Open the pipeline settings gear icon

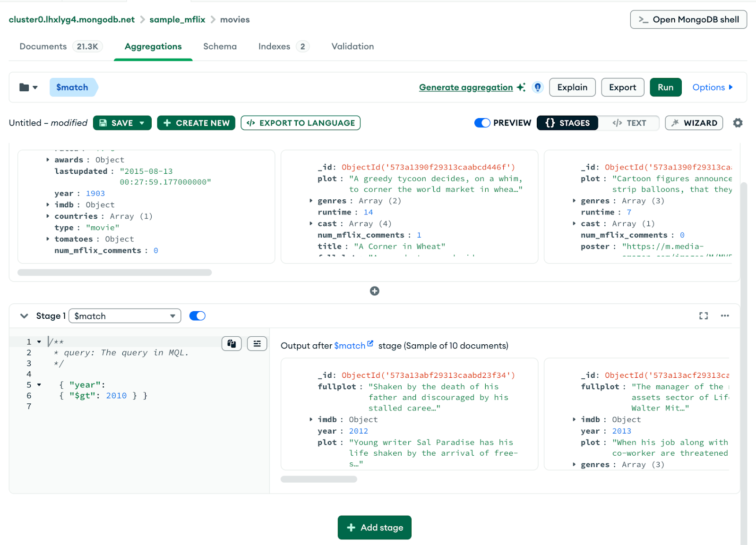pyautogui.click(x=738, y=123)
